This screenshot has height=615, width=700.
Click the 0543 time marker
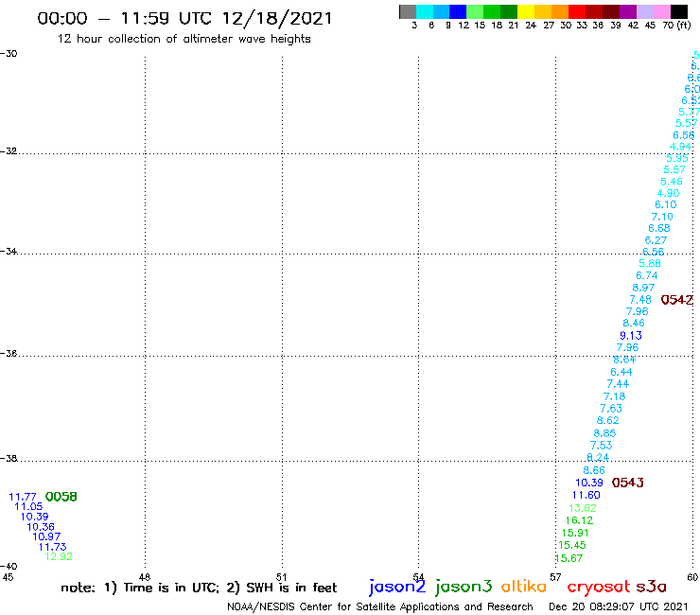coord(628,483)
